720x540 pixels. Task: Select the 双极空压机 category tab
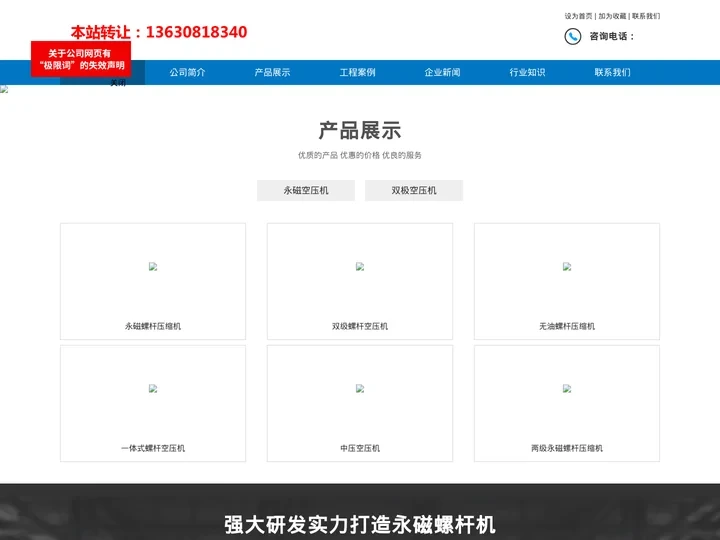click(414, 190)
